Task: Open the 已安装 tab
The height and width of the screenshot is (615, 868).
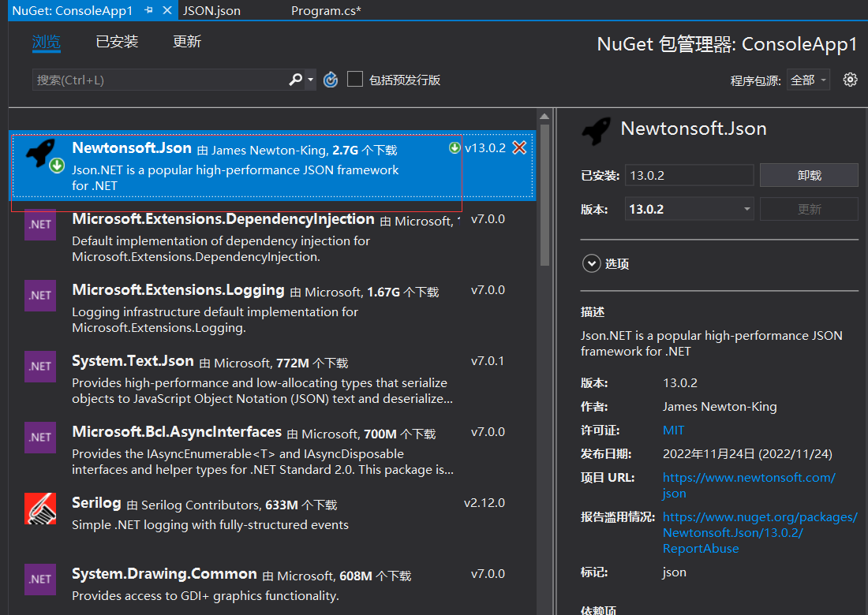Action: click(117, 42)
